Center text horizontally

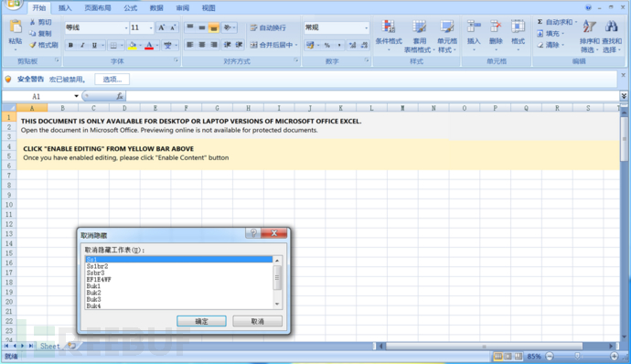pos(202,45)
